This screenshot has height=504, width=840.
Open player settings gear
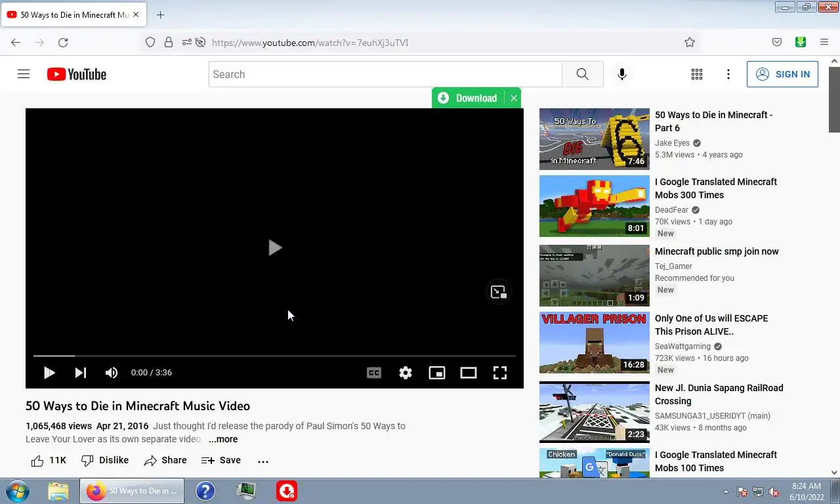pos(406,373)
